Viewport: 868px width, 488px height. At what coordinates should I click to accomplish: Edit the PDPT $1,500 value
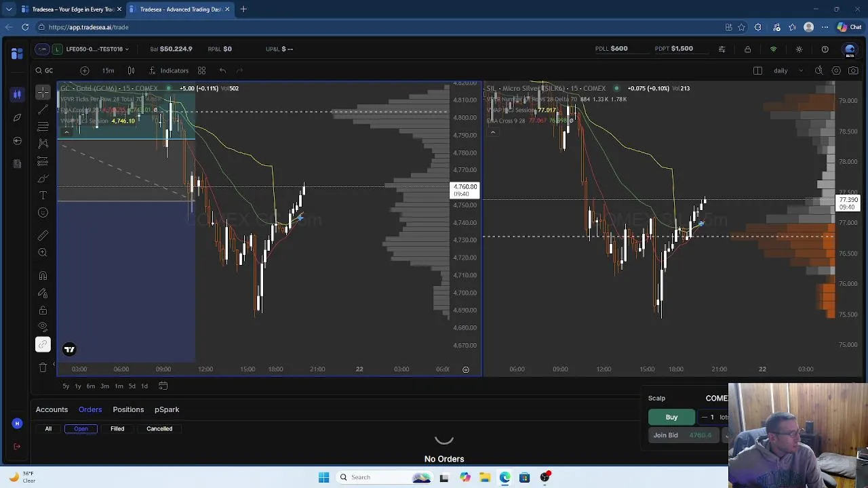click(682, 49)
